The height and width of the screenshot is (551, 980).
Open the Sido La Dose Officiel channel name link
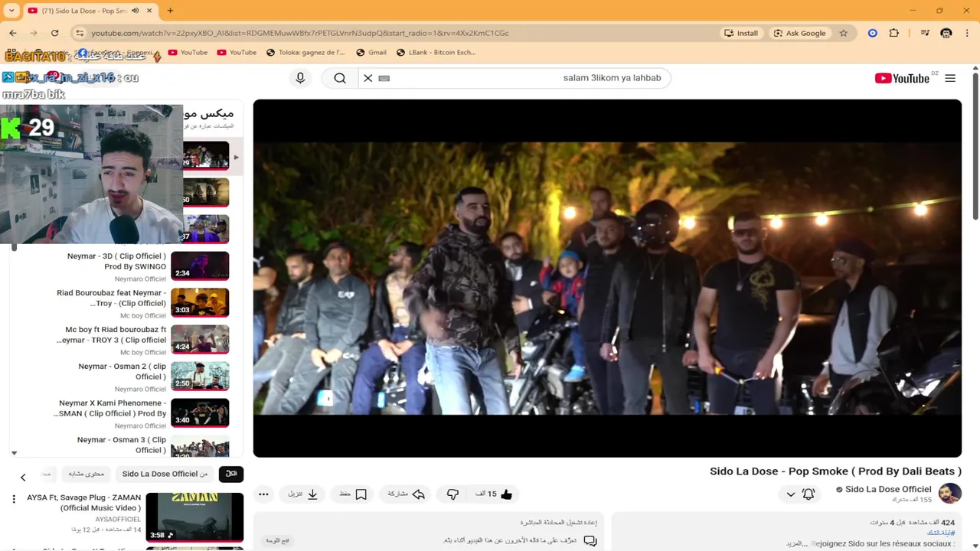point(888,489)
